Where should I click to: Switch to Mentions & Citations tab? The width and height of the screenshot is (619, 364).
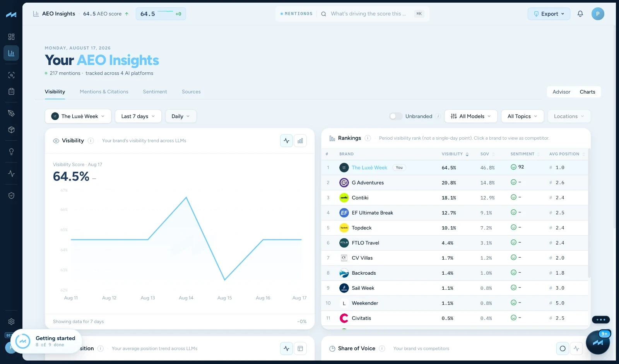[x=104, y=92]
